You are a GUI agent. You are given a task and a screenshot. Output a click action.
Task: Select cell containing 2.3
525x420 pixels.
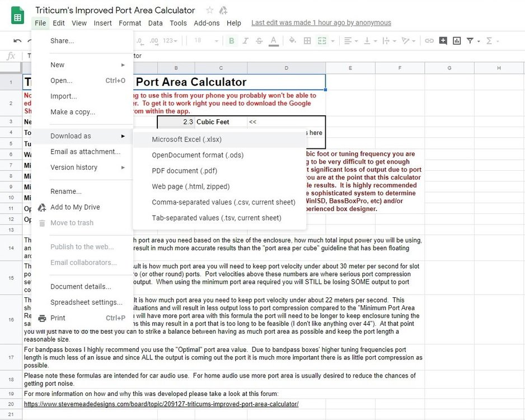pyautogui.click(x=176, y=122)
